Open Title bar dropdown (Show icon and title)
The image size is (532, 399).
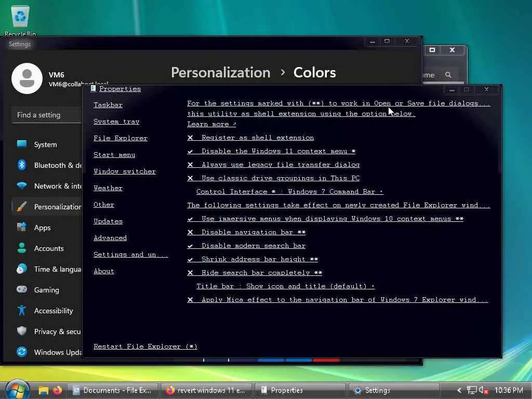[x=285, y=286]
